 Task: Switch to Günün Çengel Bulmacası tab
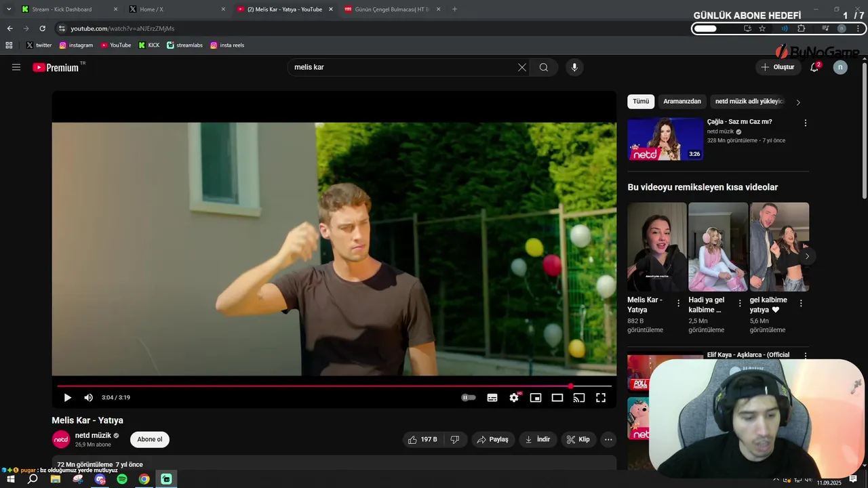click(392, 9)
